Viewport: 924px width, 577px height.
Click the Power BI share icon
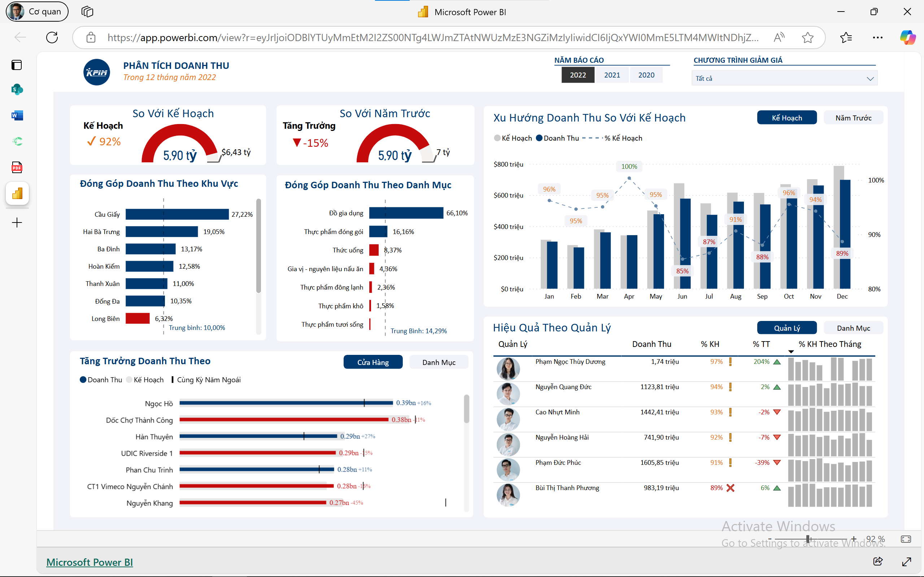(x=878, y=561)
